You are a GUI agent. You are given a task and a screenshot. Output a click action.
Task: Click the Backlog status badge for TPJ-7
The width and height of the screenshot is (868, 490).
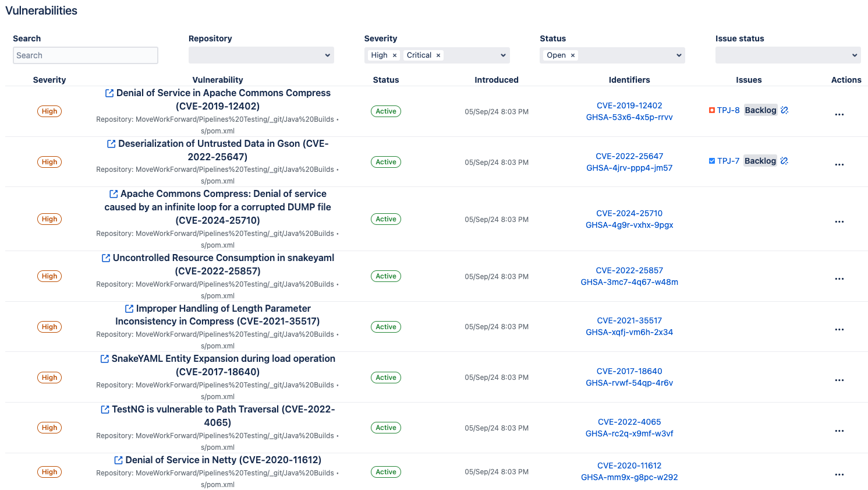point(760,161)
